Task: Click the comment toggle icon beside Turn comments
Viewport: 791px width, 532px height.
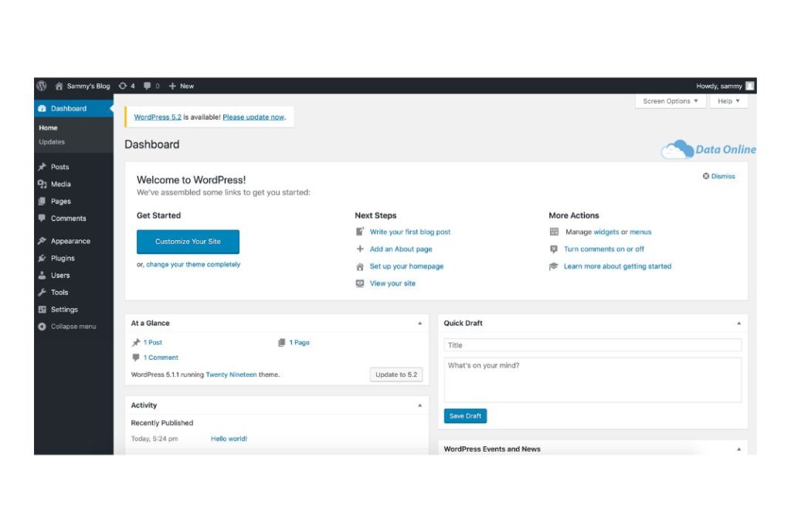Action: pyautogui.click(x=553, y=249)
